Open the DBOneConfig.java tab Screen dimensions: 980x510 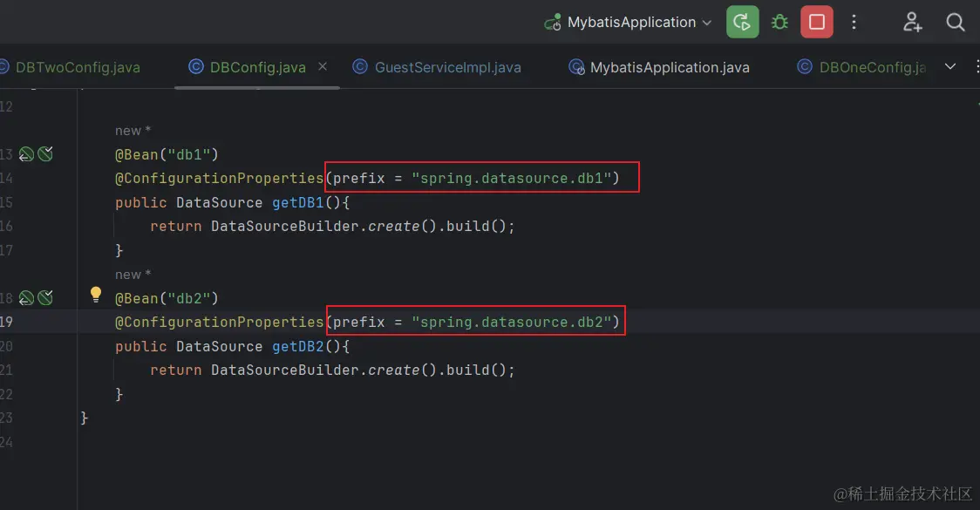[861, 67]
